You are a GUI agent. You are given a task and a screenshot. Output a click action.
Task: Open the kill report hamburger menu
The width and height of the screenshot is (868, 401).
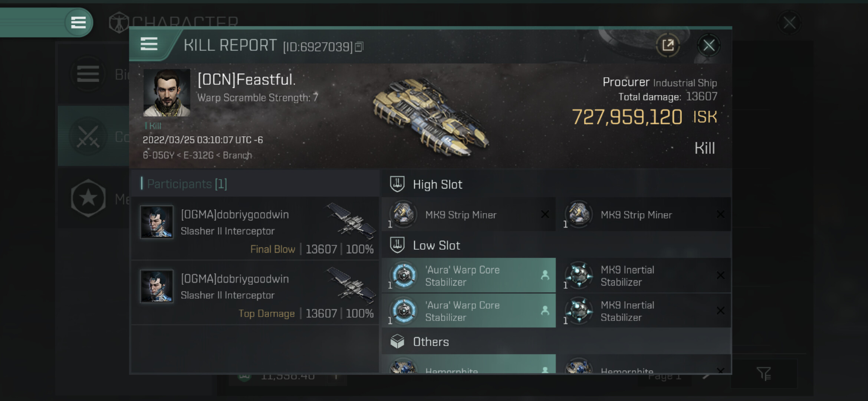pos(149,44)
